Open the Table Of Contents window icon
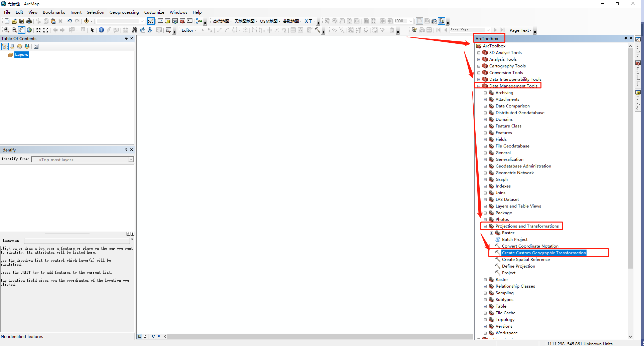 (160, 21)
